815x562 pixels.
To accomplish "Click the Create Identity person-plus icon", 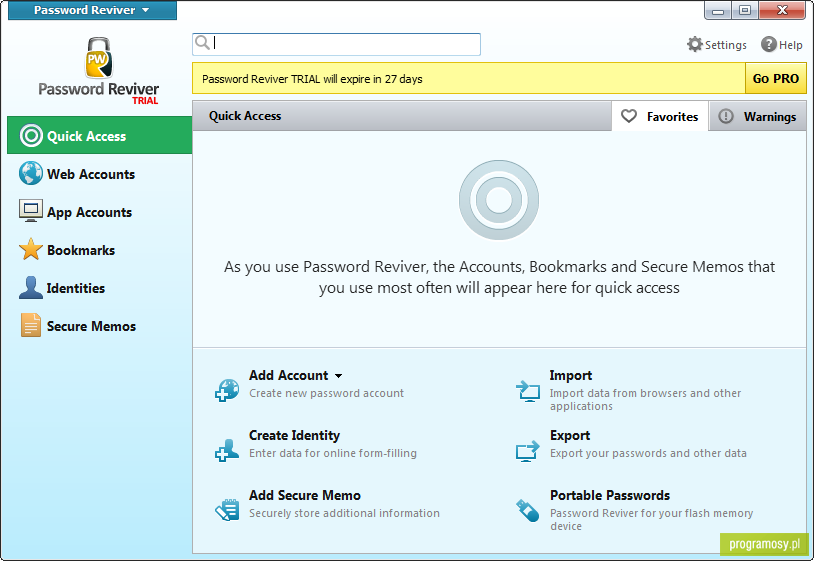I will pyautogui.click(x=227, y=450).
